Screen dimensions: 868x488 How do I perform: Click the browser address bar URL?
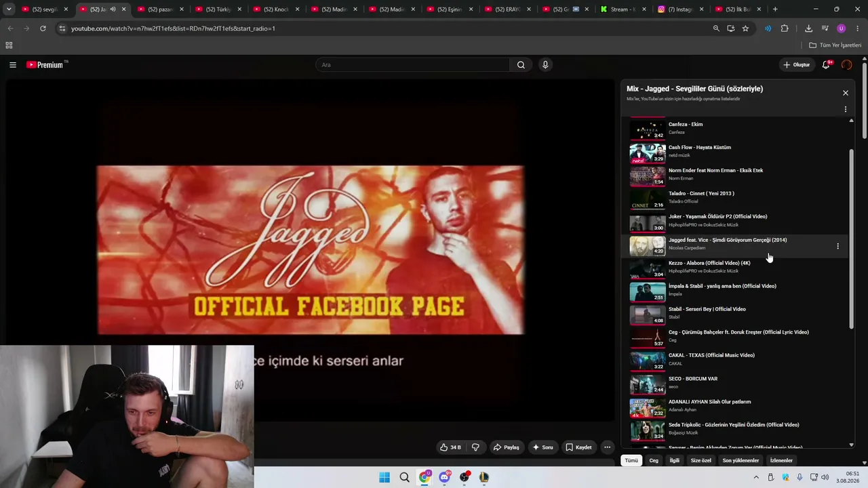(x=173, y=28)
